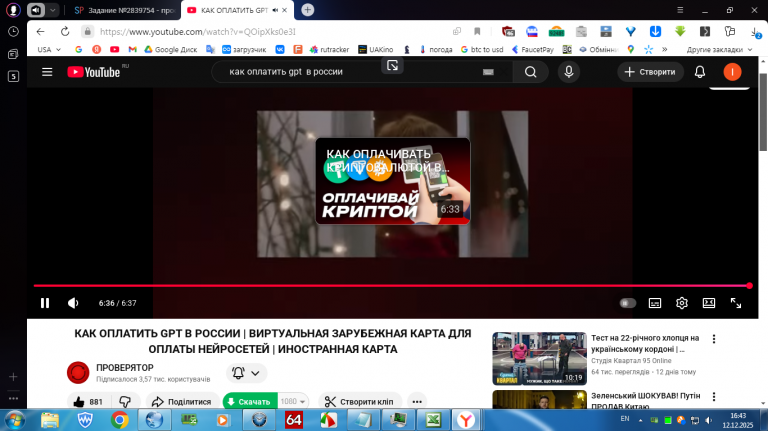Create a clip with Створити кліп
This screenshot has height=431, width=768.
tap(360, 402)
